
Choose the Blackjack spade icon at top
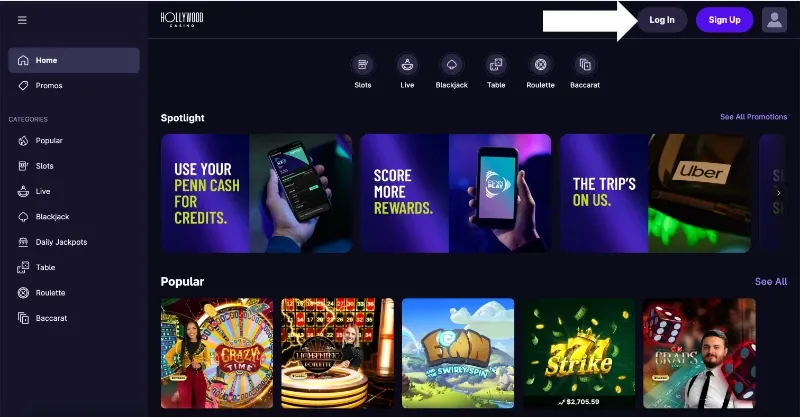452,65
